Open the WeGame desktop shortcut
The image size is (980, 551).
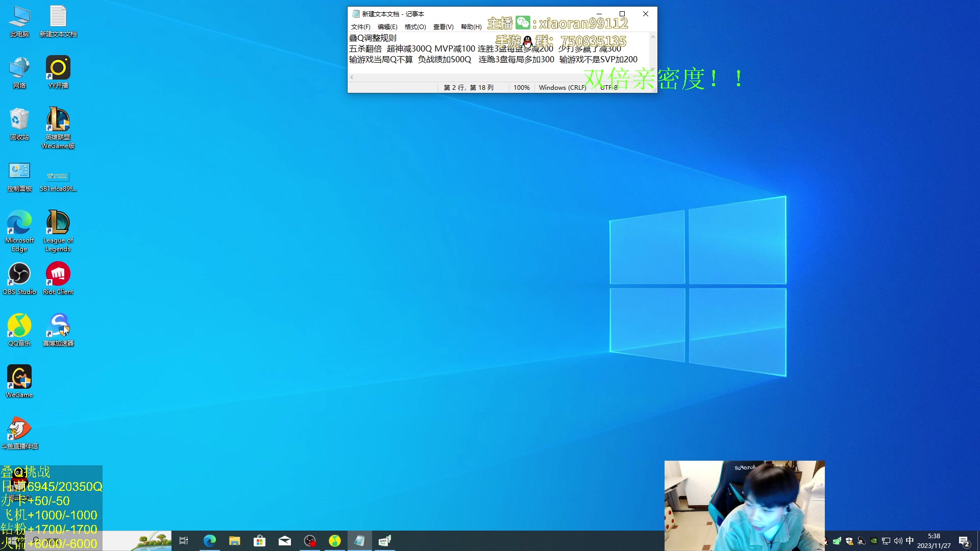(x=19, y=382)
